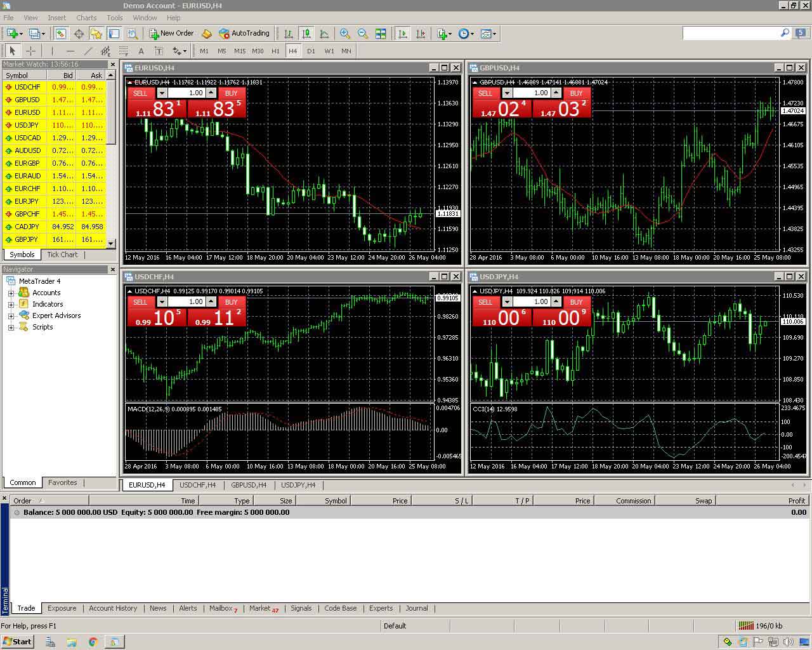Switch to the Account History tab
This screenshot has width=812, height=650.
(x=113, y=608)
